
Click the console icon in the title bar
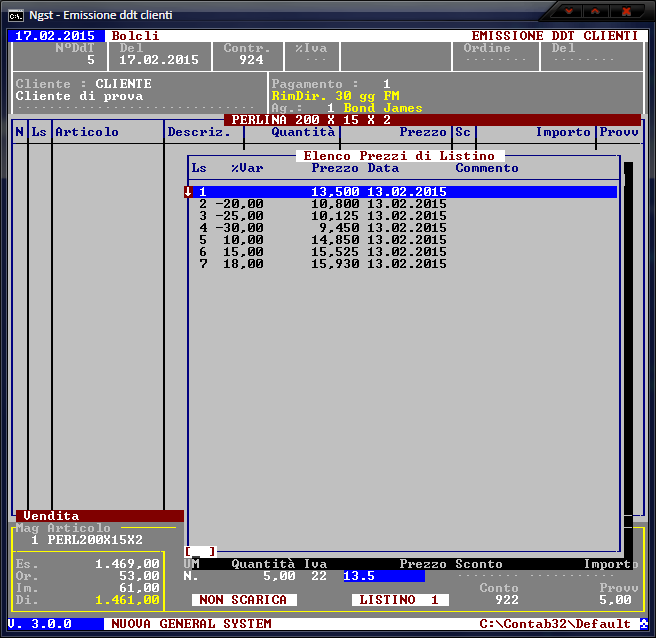(15, 12)
